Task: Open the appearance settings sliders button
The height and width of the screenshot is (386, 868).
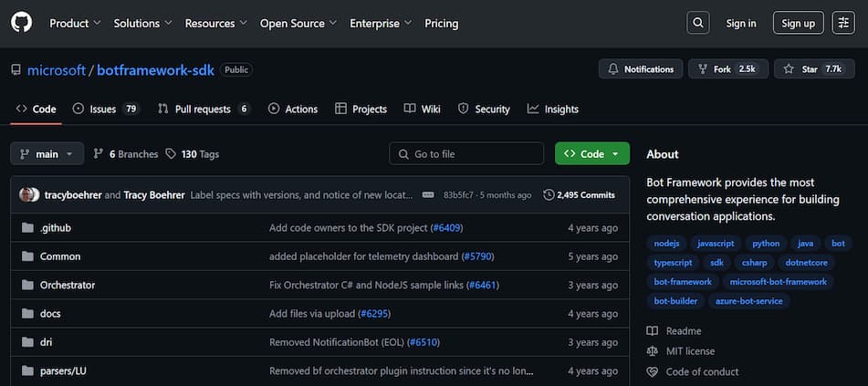Action: click(843, 23)
